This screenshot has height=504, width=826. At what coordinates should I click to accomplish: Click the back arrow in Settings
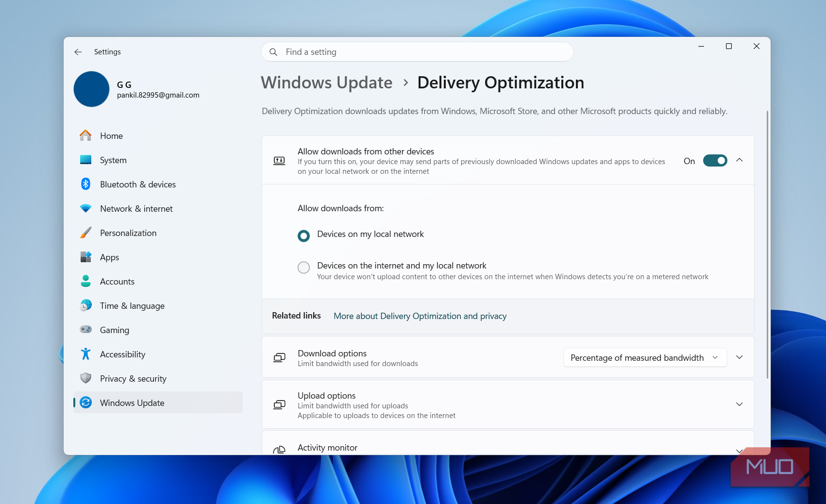click(78, 52)
